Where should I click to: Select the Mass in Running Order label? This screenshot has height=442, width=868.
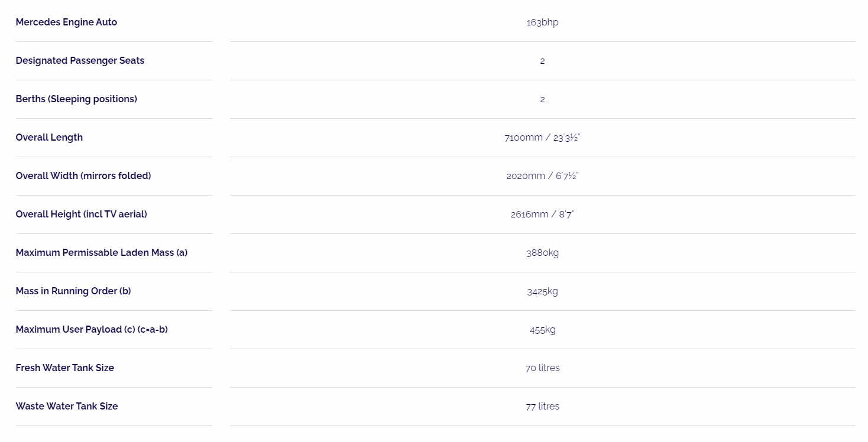pos(73,291)
